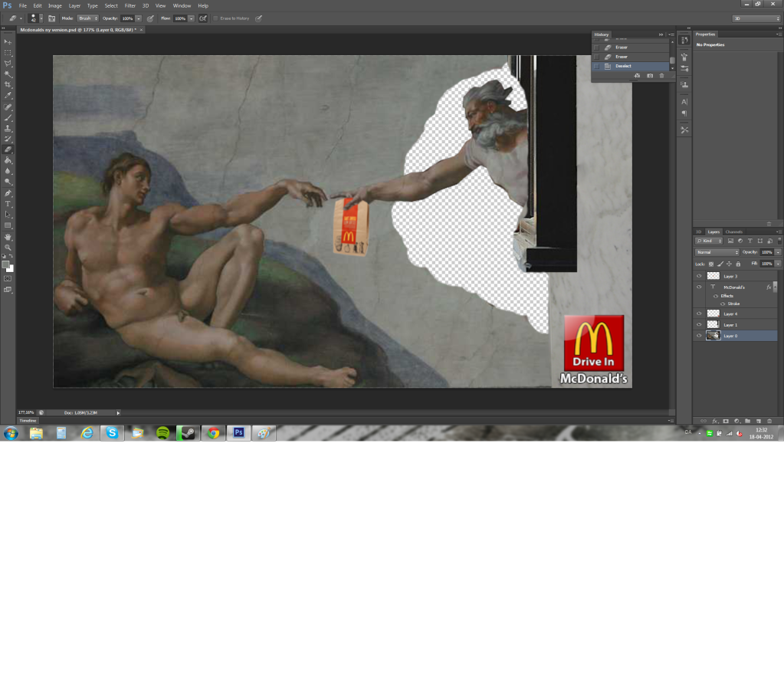Viewport: 784px width, 696px height.
Task: Select the Path Selection tool
Action: click(8, 215)
